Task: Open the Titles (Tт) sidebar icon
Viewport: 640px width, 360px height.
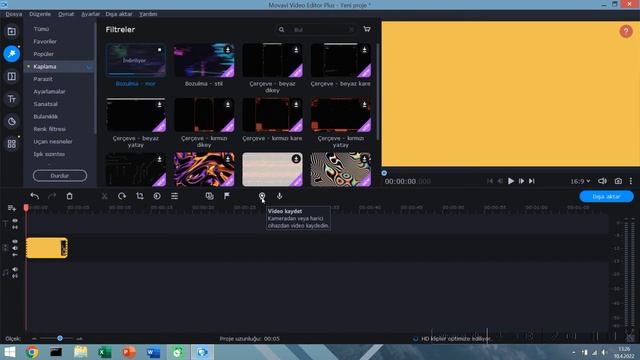Action: point(11,99)
